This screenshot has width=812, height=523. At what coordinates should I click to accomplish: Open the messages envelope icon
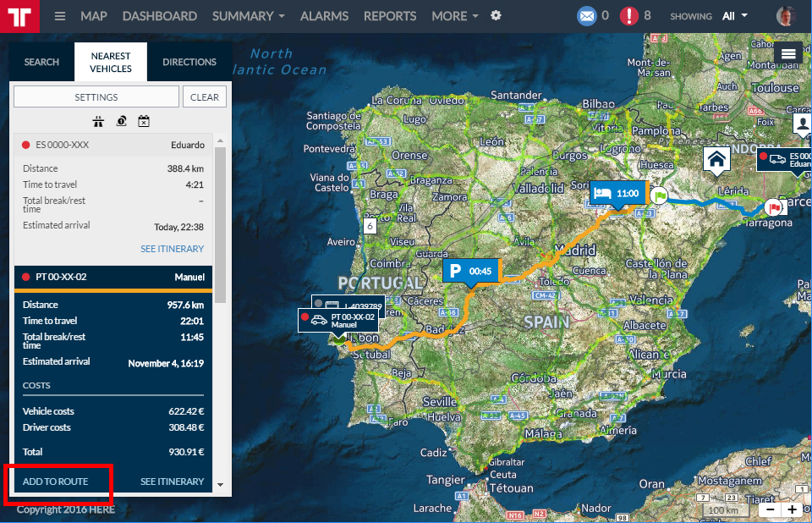coord(586,16)
